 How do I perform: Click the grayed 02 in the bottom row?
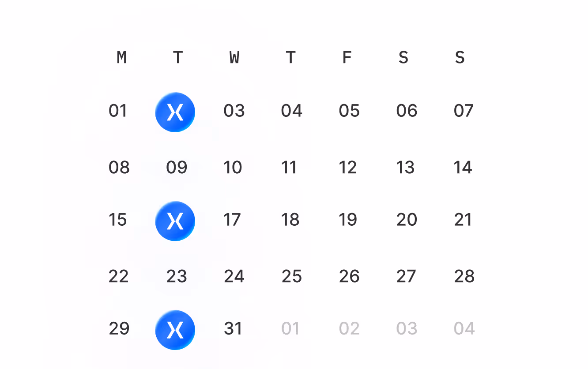348,329
